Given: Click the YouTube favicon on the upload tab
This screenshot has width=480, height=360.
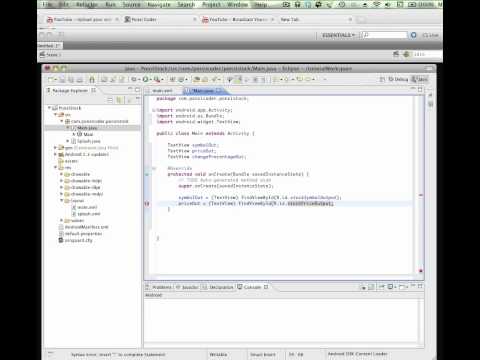Looking at the screenshot, I should coord(50,20).
